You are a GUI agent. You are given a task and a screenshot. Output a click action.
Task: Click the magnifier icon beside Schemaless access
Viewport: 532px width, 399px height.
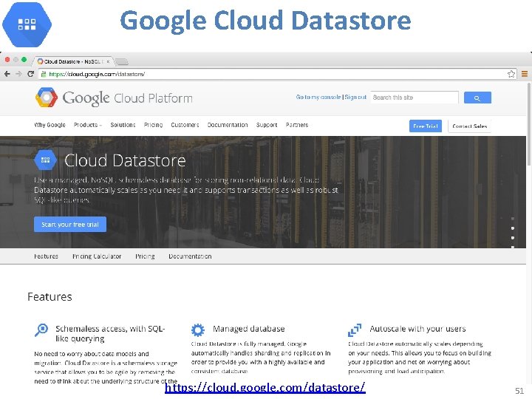[x=41, y=330]
